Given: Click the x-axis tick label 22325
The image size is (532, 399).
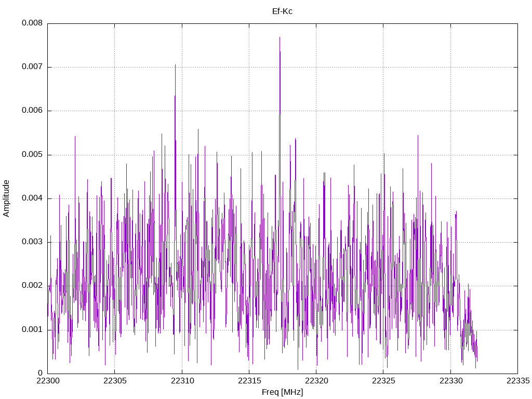Looking at the screenshot, I should (x=383, y=381).
